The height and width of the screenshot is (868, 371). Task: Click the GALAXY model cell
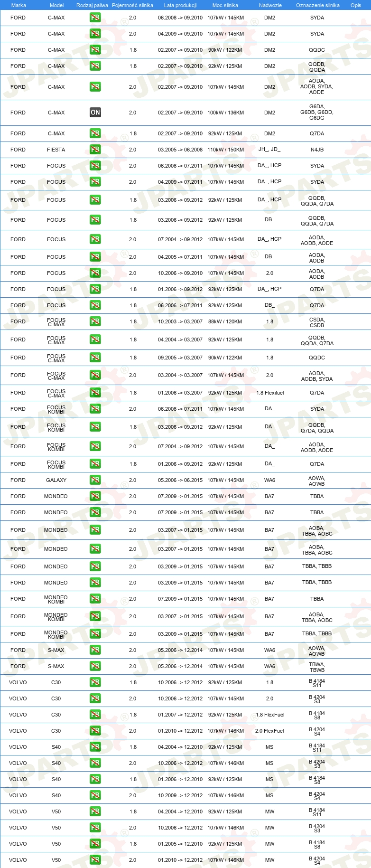56,480
